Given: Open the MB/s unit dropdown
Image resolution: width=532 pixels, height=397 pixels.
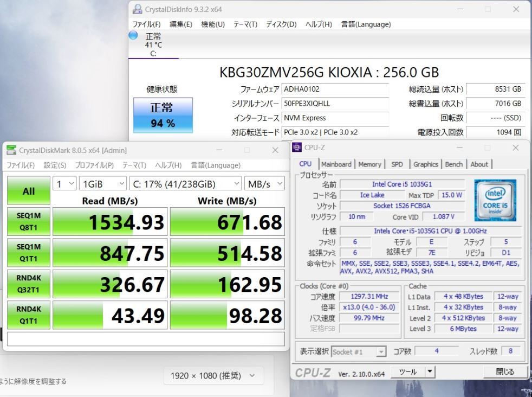Looking at the screenshot, I should point(264,184).
